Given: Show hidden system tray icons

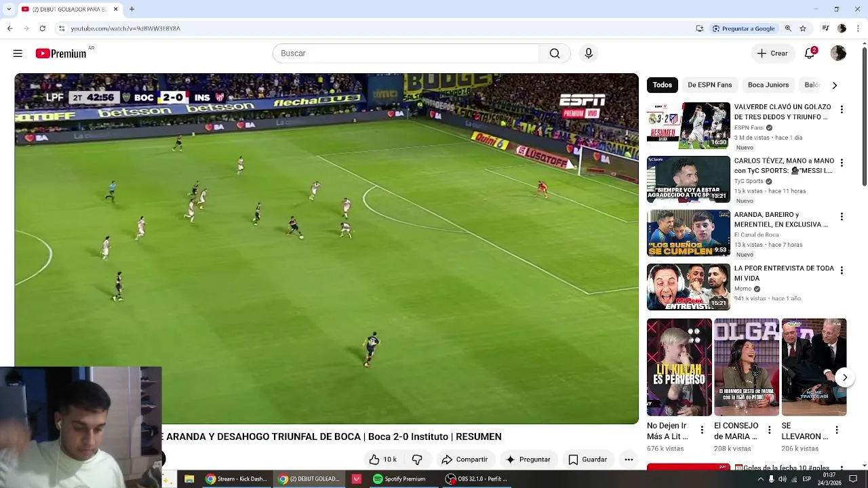Looking at the screenshot, I should pos(760,479).
